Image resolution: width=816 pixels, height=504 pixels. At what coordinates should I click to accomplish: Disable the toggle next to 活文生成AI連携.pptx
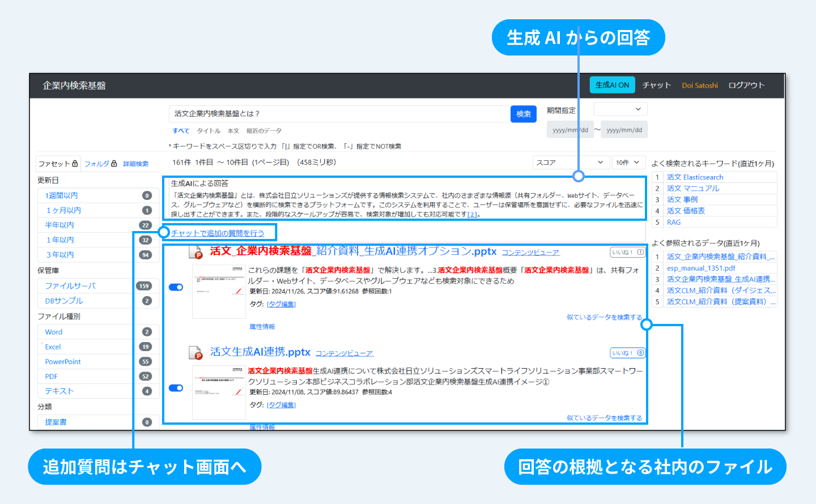176,388
